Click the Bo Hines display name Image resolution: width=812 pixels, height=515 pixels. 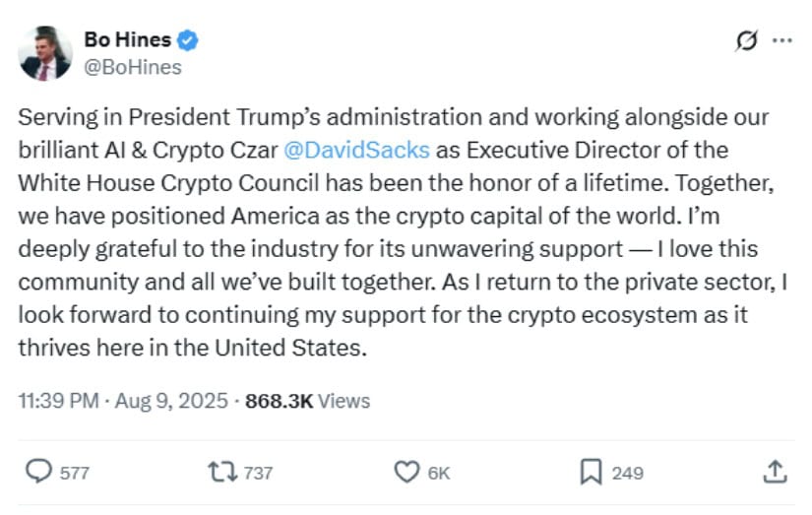click(x=127, y=40)
